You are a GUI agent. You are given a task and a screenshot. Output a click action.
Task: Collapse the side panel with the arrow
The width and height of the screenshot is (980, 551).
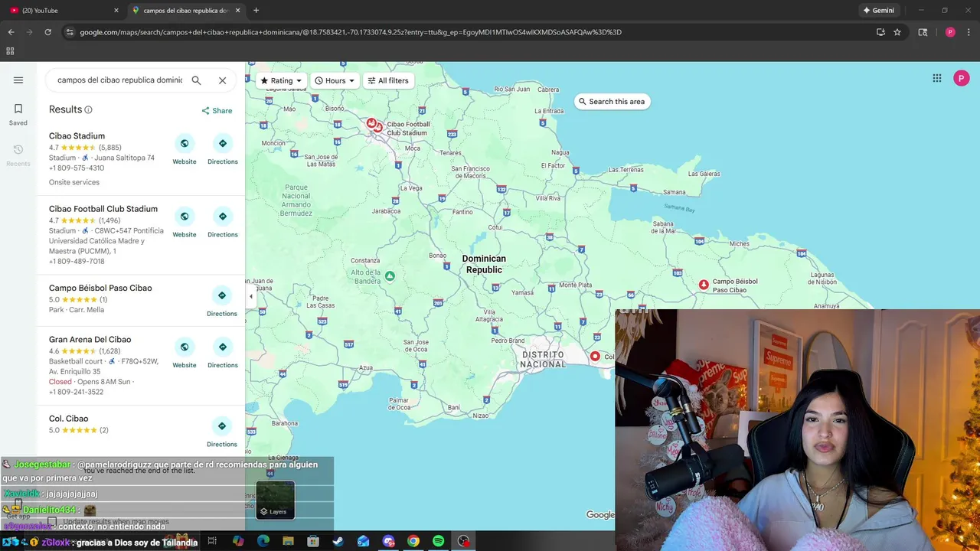pyautogui.click(x=250, y=296)
